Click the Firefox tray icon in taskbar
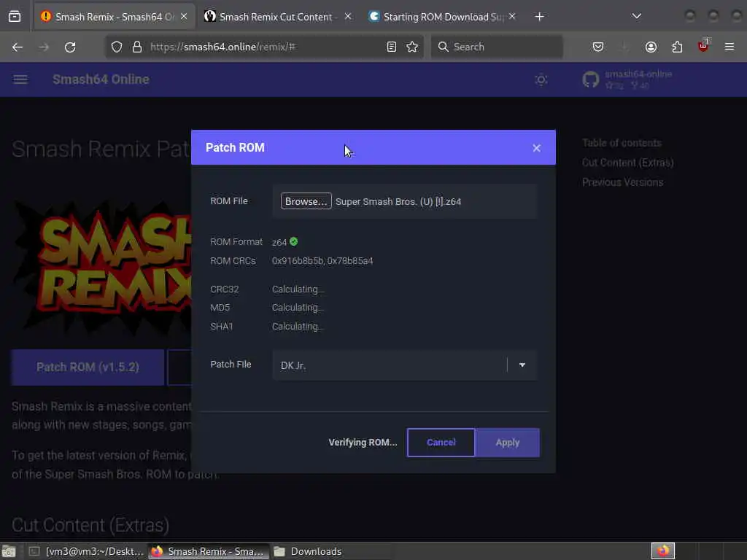 coord(662,551)
